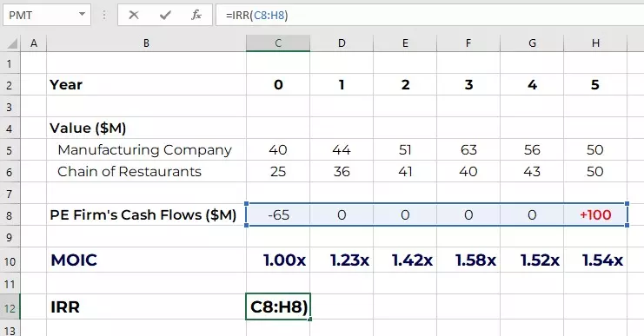Confirm the formula with the checkmark icon
Image resolution: width=644 pixels, height=336 pixels.
click(x=165, y=15)
